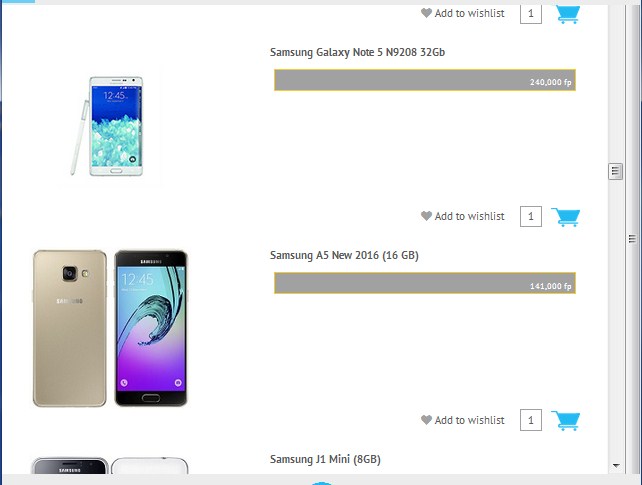This screenshot has height=485, width=642.
Task: Focus the quantity box for Samsung A5
Action: [x=531, y=420]
